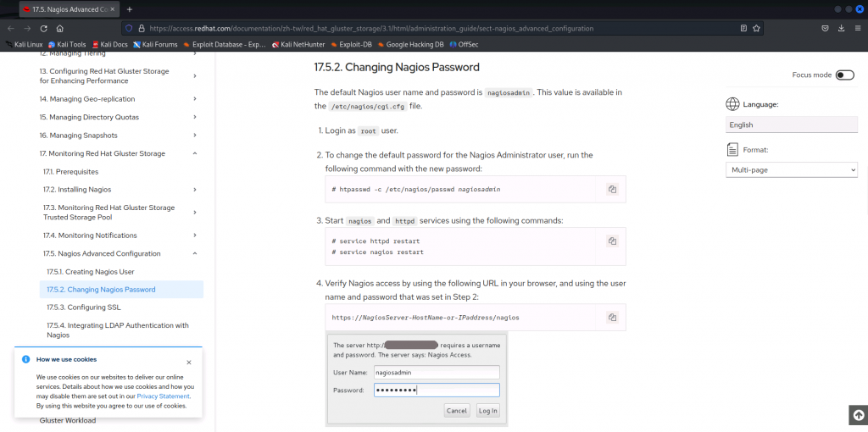Expand 16. Managing Snapshots chevron
868x432 pixels.
[195, 135]
